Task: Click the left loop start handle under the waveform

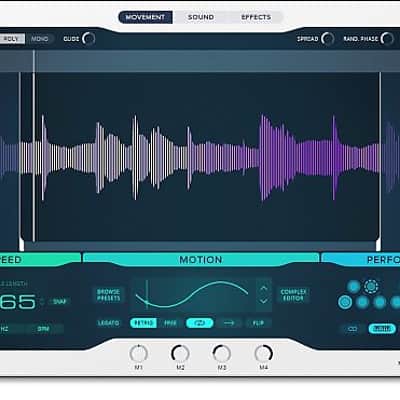Action: pyautogui.click(x=22, y=245)
